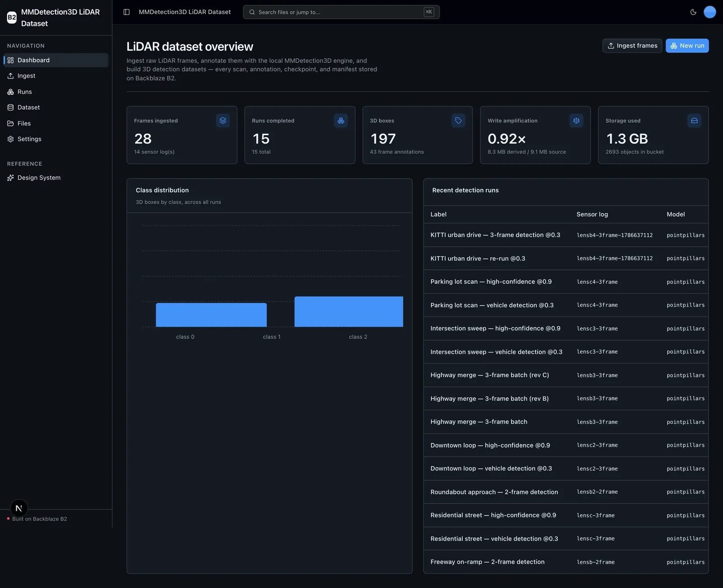The height and width of the screenshot is (588, 723).
Task: Click the Ingest upload icon in sidebar
Action: click(x=10, y=76)
